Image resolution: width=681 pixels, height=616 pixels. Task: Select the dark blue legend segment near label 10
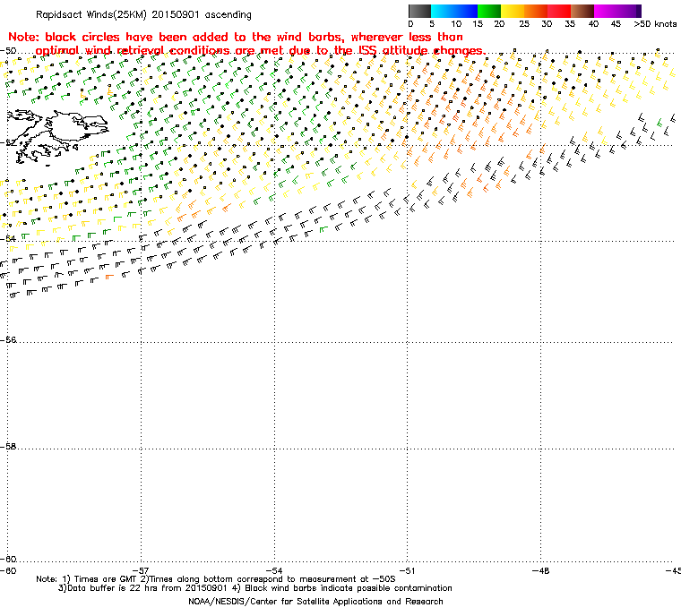467,11
